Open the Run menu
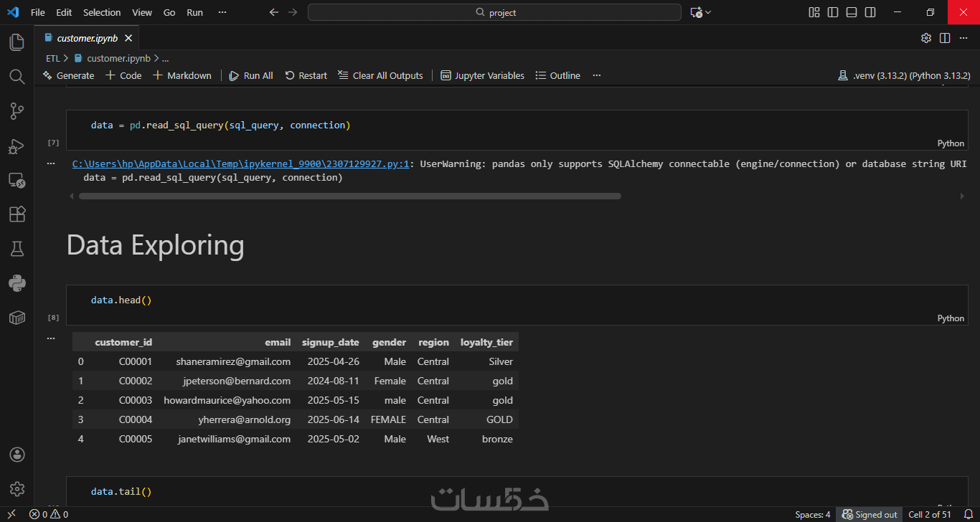The width and height of the screenshot is (980, 522). (x=194, y=12)
